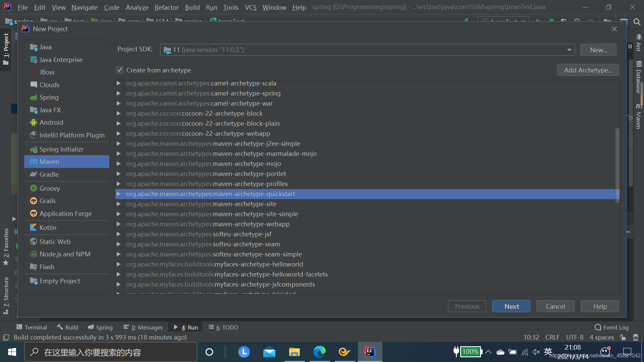Choose Empty Project option
This screenshot has width=644, height=362.
[67, 281]
